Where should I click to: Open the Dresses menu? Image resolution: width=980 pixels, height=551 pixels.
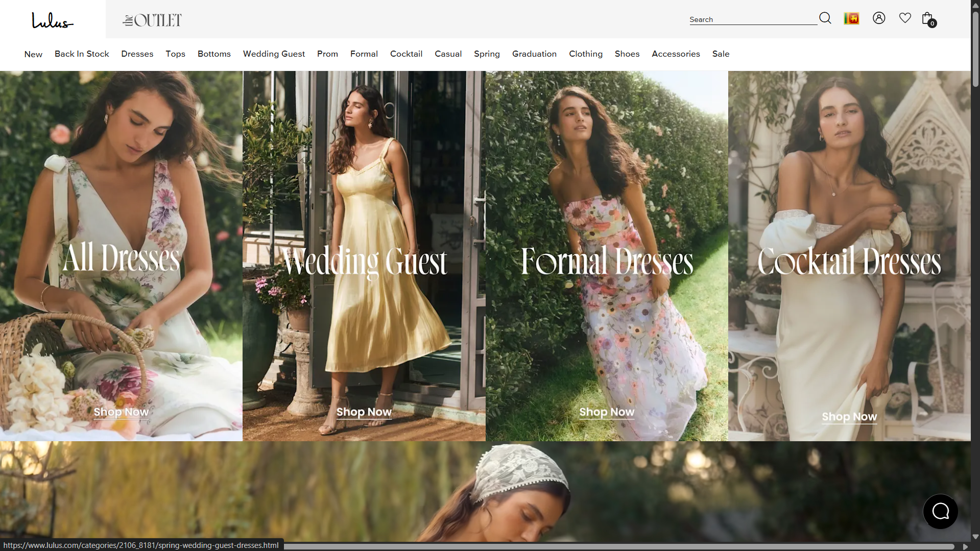pos(137,54)
